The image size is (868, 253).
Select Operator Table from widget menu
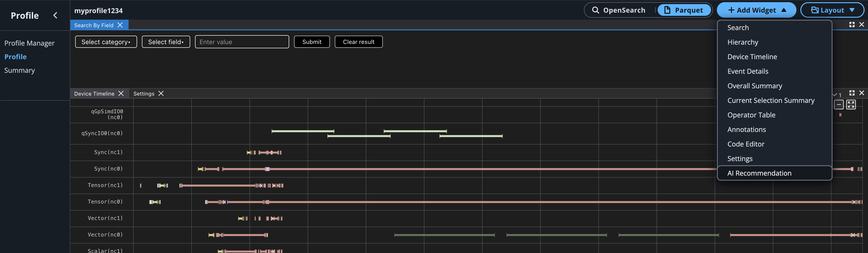point(751,115)
